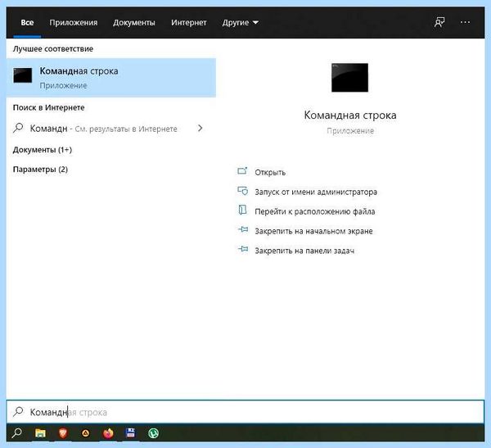The height and width of the screenshot is (448, 491).
Task: Click magnifier icon next to Командн result
Action: point(18,128)
